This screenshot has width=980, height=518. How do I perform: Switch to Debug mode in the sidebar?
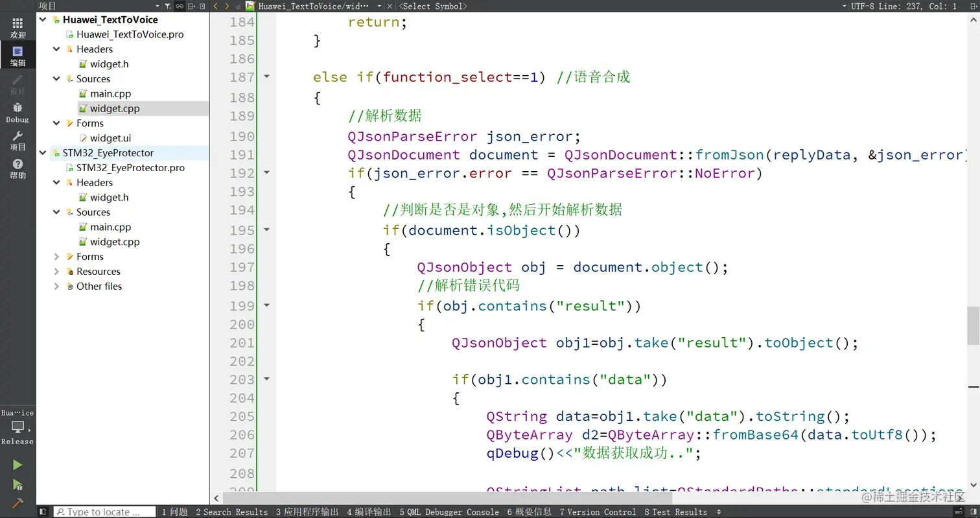(x=17, y=113)
